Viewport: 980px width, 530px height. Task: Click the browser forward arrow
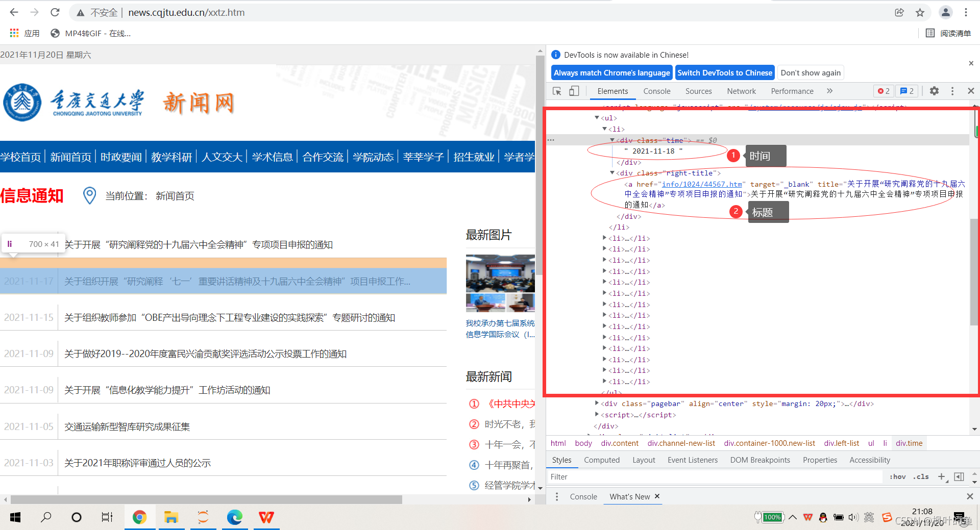coord(34,12)
